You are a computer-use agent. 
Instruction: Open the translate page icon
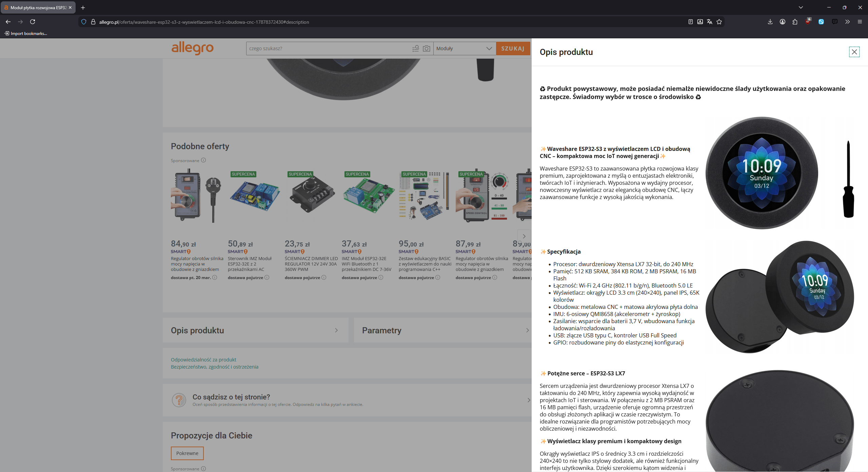pyautogui.click(x=710, y=22)
